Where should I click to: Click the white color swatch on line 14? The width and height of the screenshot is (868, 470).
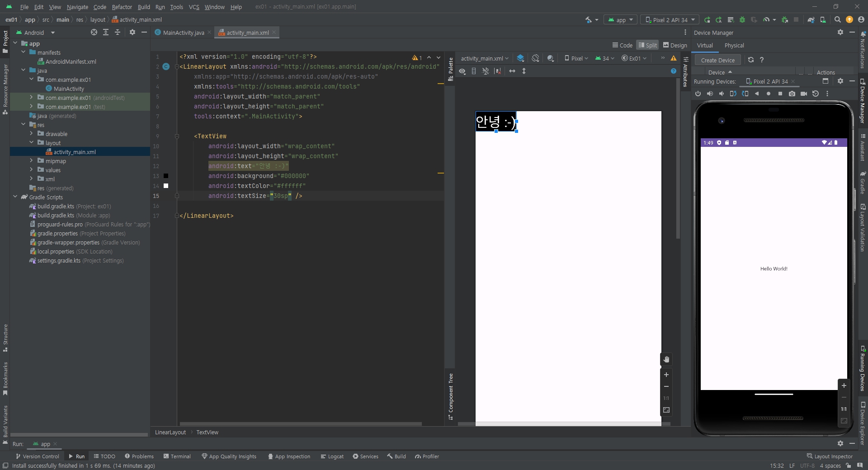click(x=166, y=186)
